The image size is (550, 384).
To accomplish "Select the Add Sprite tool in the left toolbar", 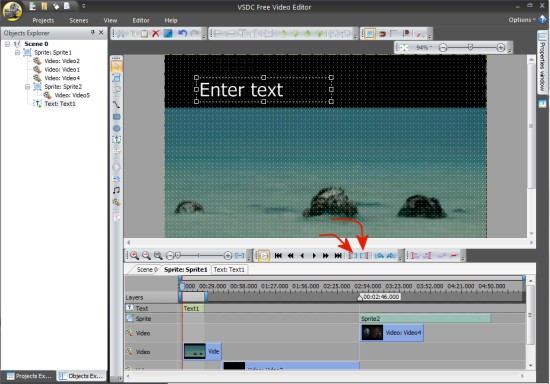I will click(x=116, y=79).
